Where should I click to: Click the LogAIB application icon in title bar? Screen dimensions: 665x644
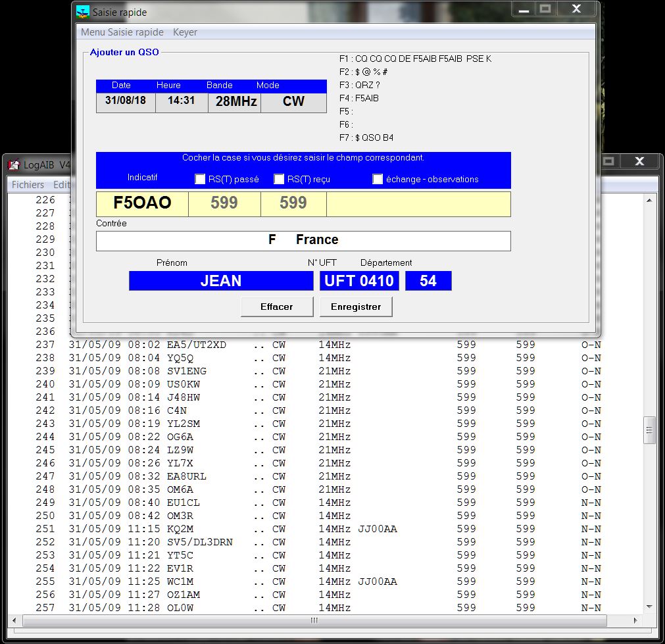14,164
